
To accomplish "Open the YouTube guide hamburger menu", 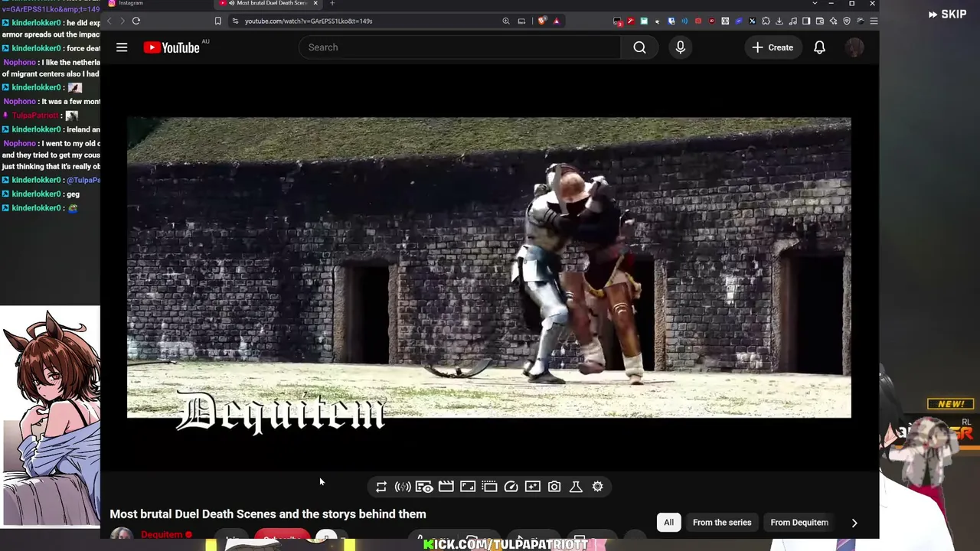I will pyautogui.click(x=122, y=47).
